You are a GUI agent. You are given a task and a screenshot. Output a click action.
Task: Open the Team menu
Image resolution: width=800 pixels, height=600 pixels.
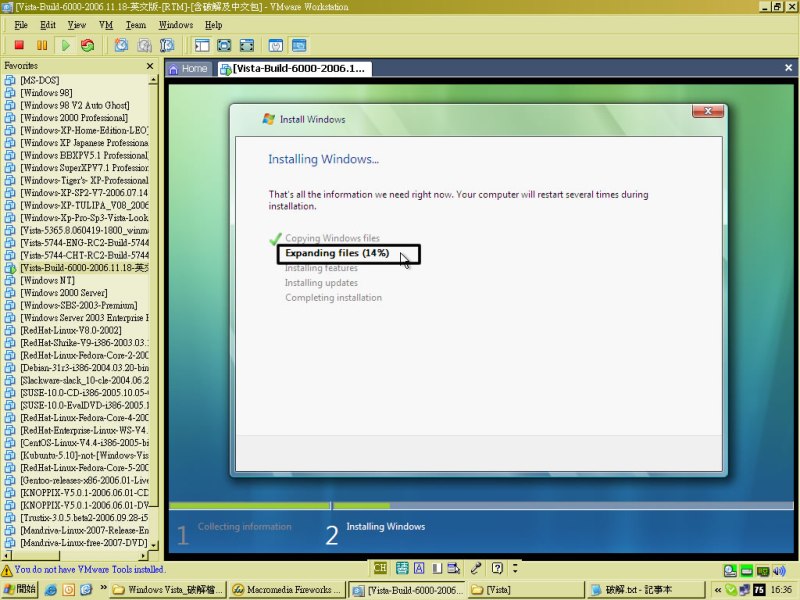tap(136, 25)
